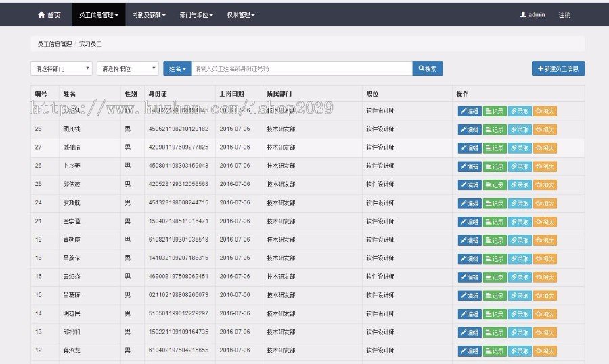
Task: Eliminate (淘汰) employee number 26
Action: pyautogui.click(x=545, y=166)
